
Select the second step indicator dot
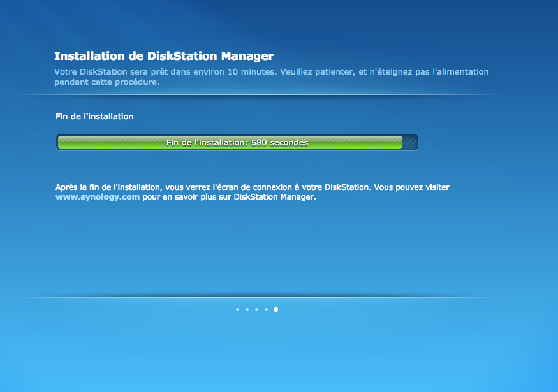point(247,310)
